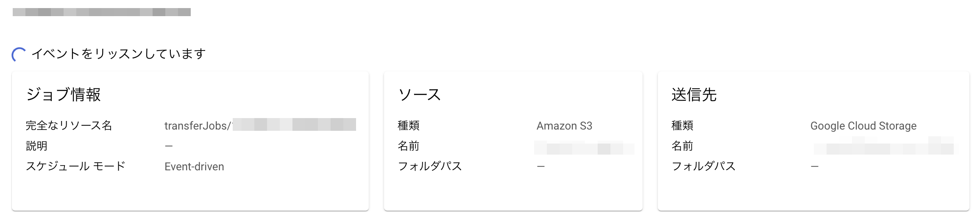This screenshot has width=980, height=220.
Task: Click the Event-driven schedule mode value
Action: tap(194, 166)
